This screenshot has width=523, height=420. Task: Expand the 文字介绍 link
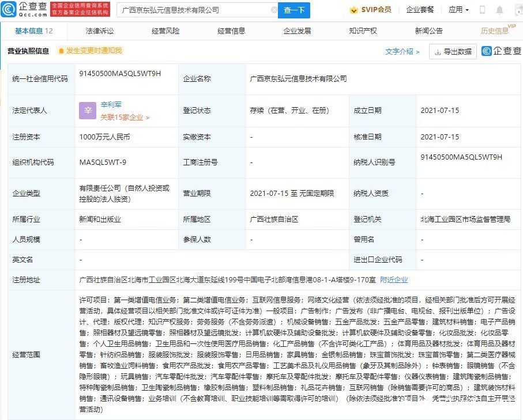[402, 52]
